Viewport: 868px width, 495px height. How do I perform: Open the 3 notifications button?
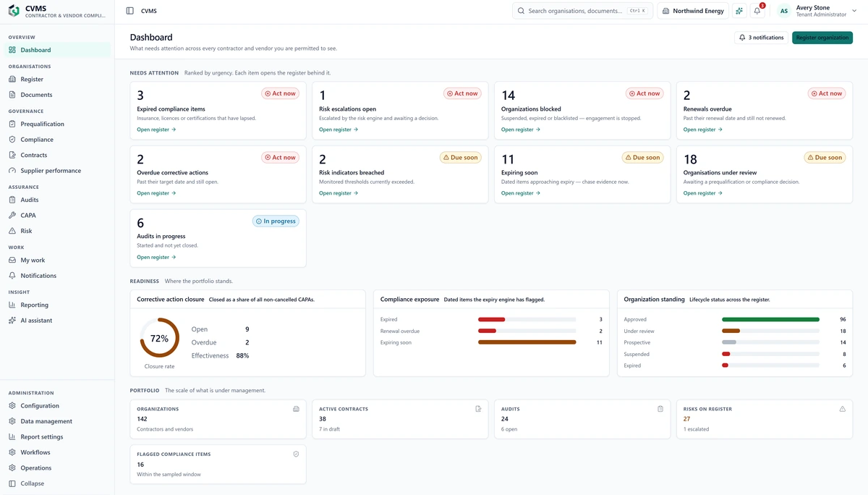[761, 38]
